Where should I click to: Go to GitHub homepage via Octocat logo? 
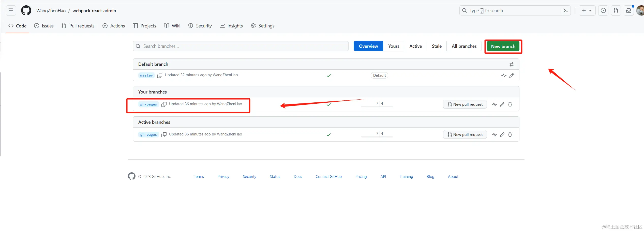[x=26, y=10]
